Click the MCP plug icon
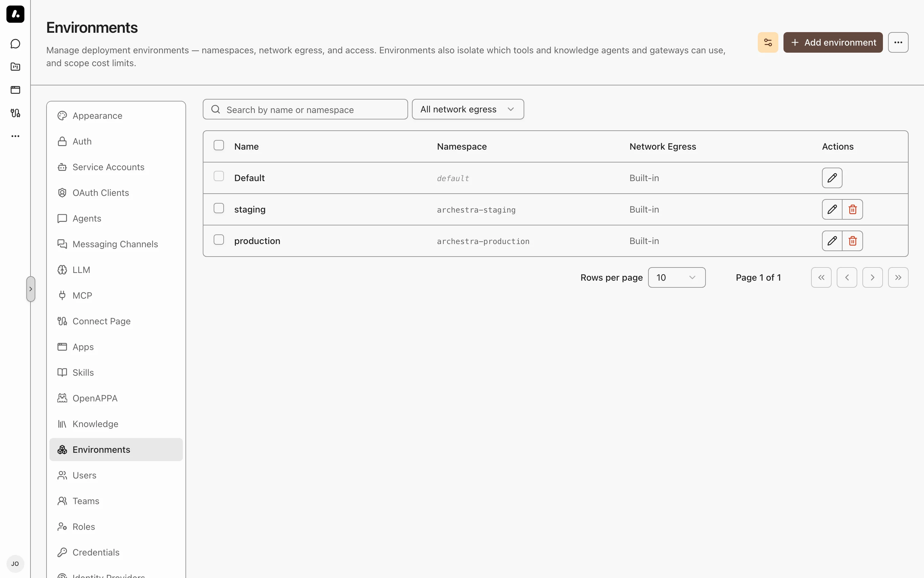 (x=62, y=295)
